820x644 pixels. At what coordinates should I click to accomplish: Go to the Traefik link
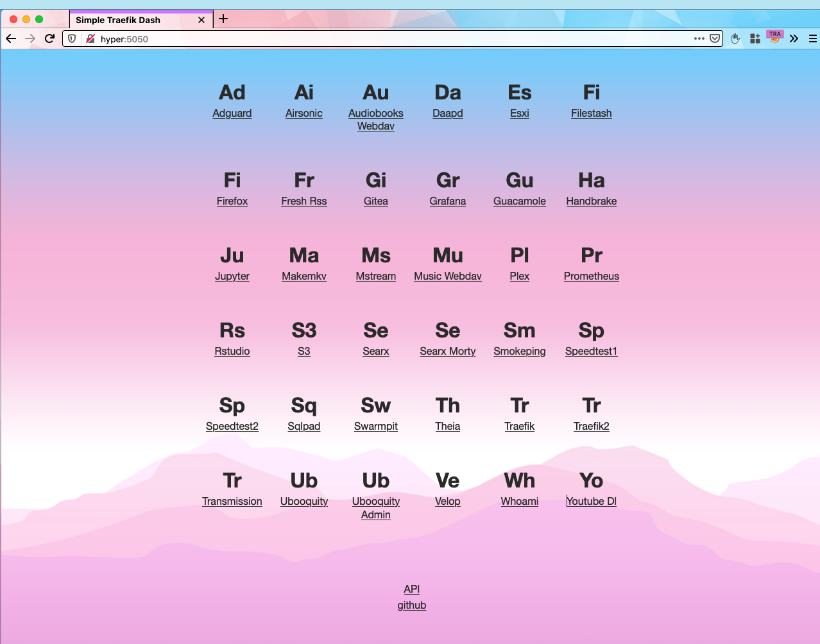[520, 426]
